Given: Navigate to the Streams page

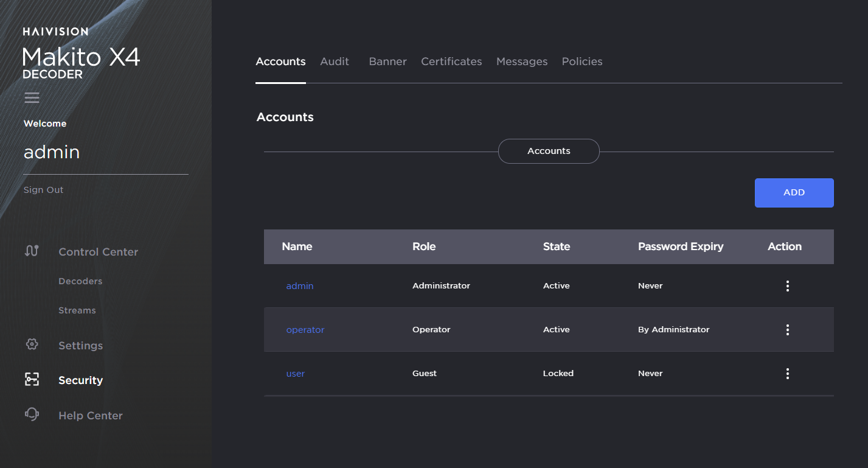Looking at the screenshot, I should (x=77, y=310).
